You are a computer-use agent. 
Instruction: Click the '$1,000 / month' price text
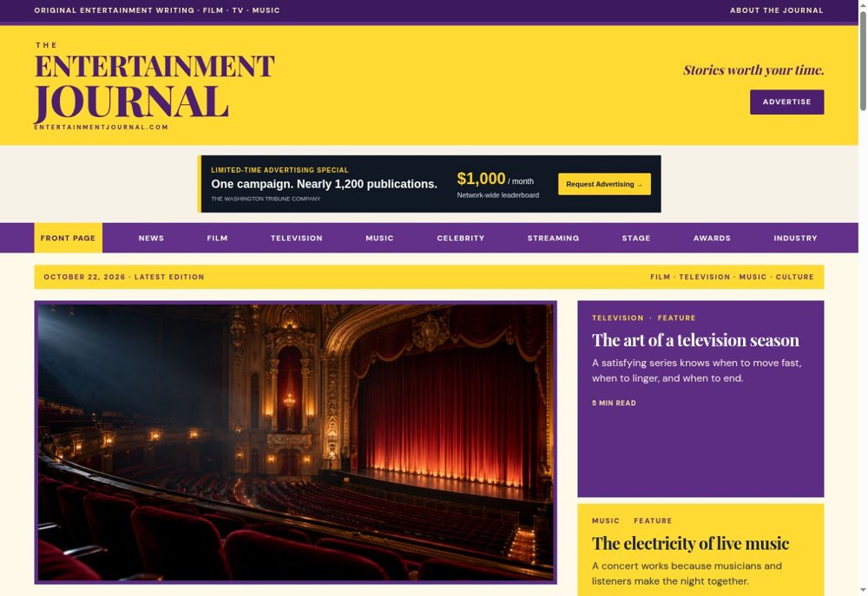click(496, 179)
